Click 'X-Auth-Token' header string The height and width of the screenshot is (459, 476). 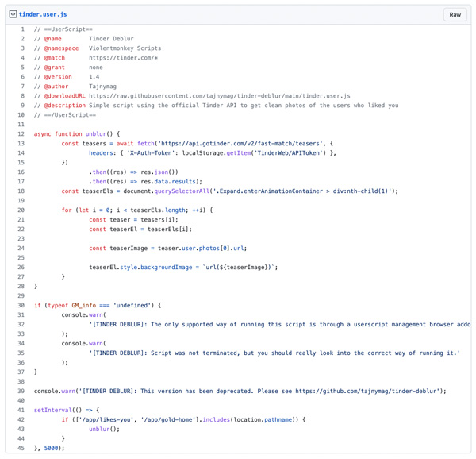[x=151, y=153]
